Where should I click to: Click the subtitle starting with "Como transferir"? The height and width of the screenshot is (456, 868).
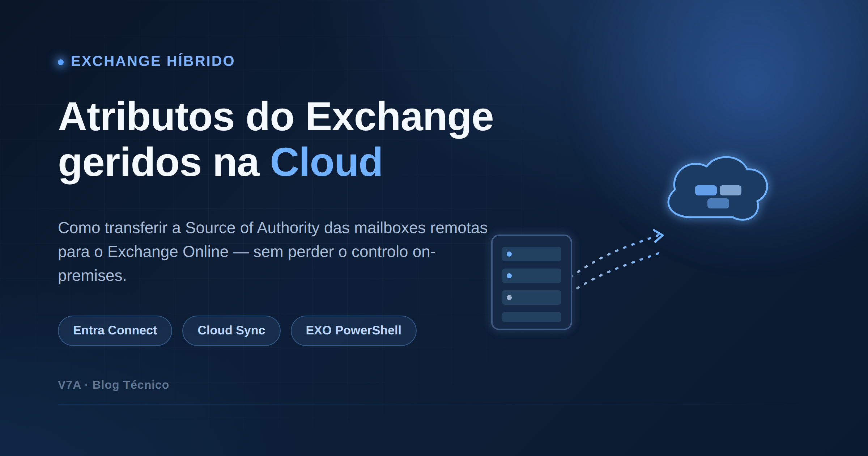click(x=273, y=252)
